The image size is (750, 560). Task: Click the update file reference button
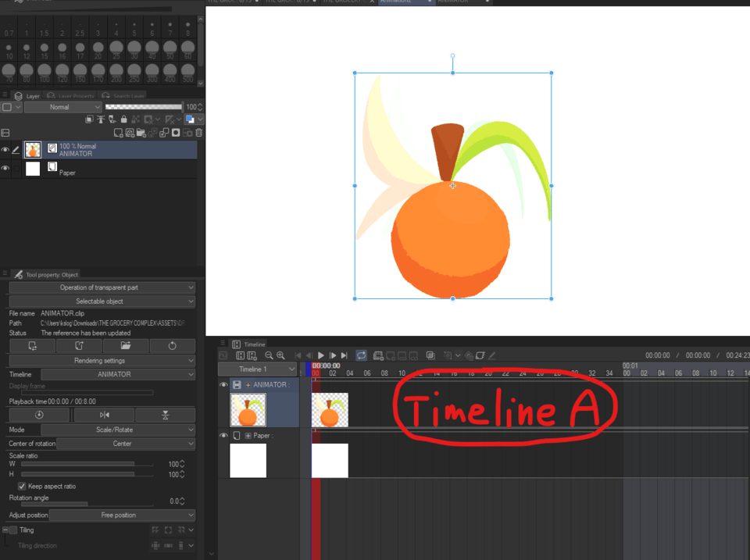(x=33, y=346)
